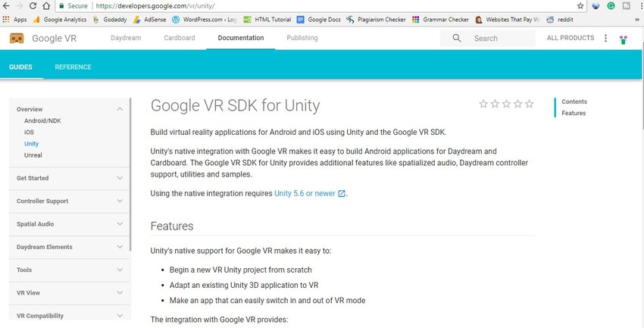Open iOS in sidebar
644x328 pixels.
click(x=29, y=133)
